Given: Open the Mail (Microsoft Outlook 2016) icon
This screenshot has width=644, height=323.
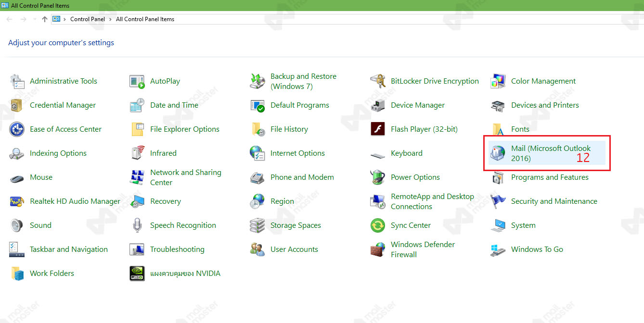Looking at the screenshot, I should click(498, 153).
